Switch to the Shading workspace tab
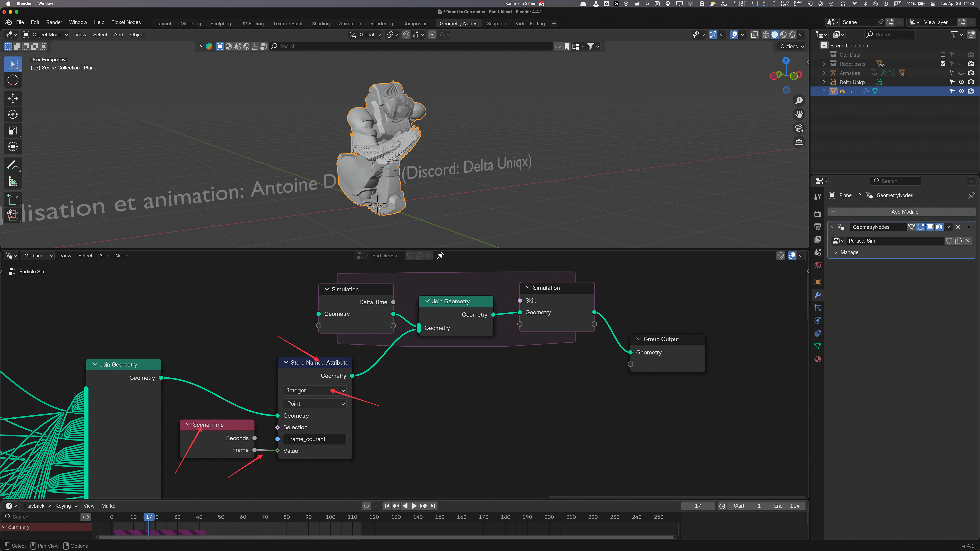Viewport: 980px width, 551px height. pyautogui.click(x=321, y=24)
